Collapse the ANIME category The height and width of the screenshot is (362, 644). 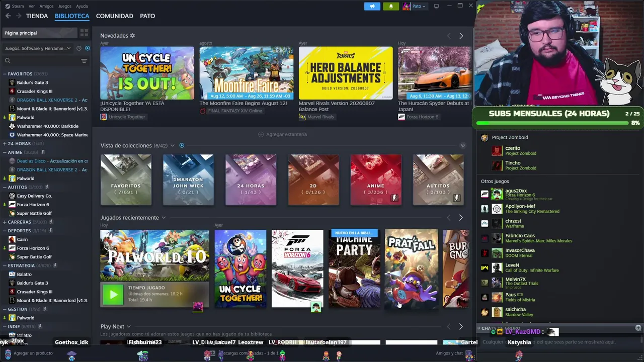[5, 152]
